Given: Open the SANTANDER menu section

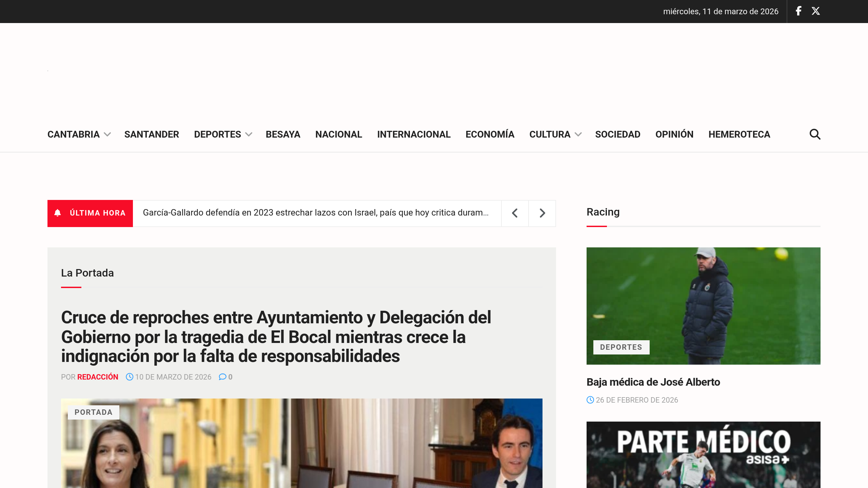Looking at the screenshot, I should click(x=152, y=134).
